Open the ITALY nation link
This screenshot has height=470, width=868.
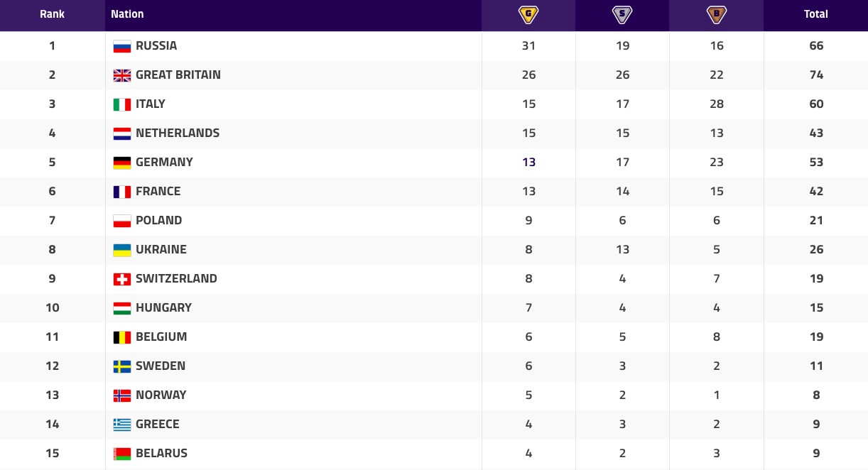tap(151, 104)
